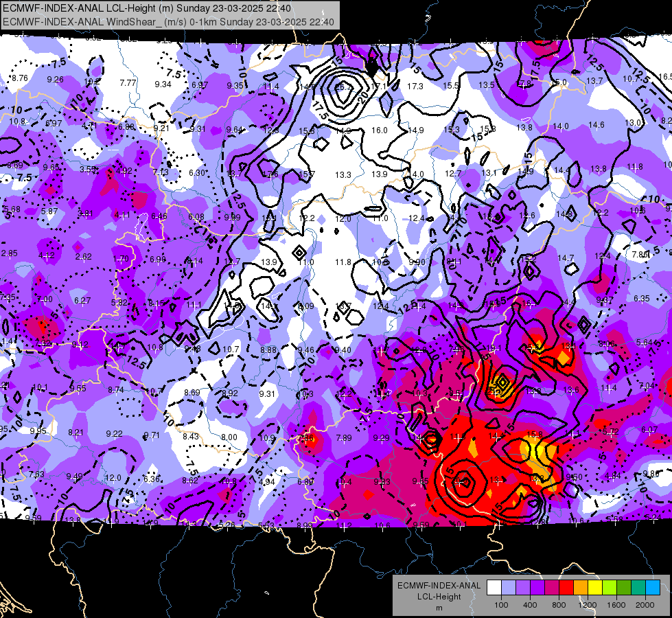The height and width of the screenshot is (618, 672).
Task: Click the wind shear value 16.0
Action: point(380,130)
